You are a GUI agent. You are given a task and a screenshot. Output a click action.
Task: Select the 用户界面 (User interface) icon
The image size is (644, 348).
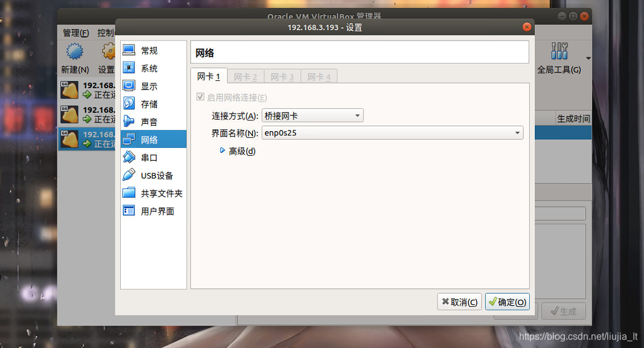pos(129,211)
